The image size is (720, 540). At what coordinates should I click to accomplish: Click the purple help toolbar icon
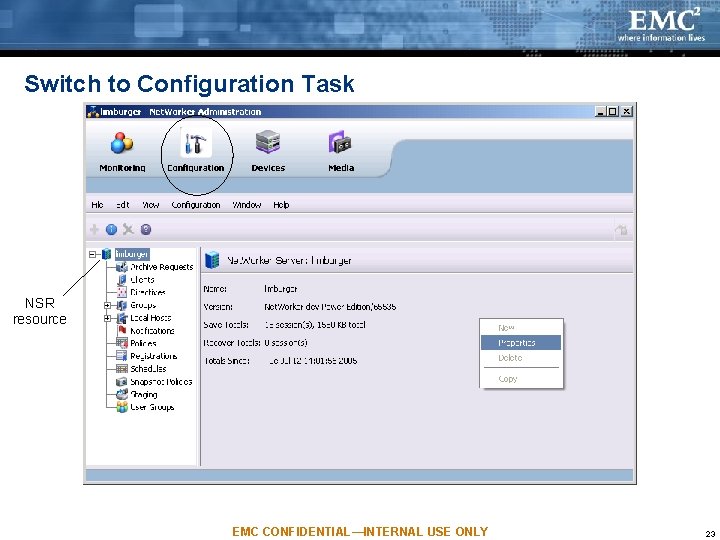point(146,229)
